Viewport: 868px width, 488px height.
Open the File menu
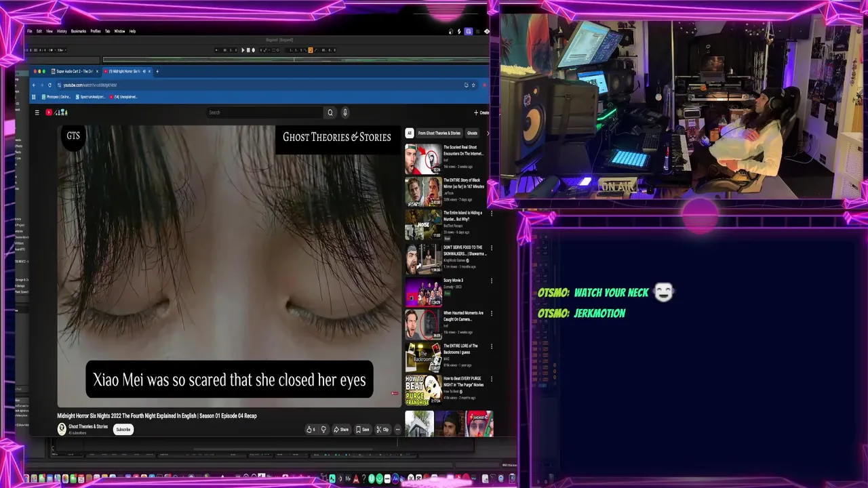click(29, 31)
